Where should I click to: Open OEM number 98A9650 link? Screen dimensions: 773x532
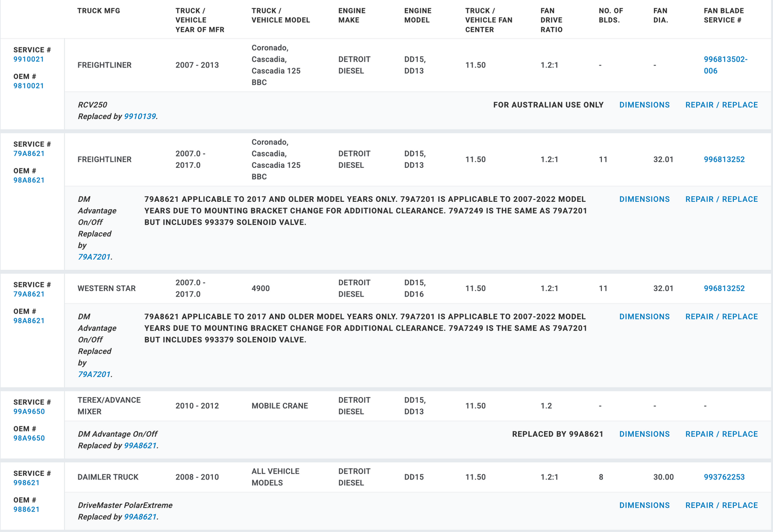click(x=29, y=438)
